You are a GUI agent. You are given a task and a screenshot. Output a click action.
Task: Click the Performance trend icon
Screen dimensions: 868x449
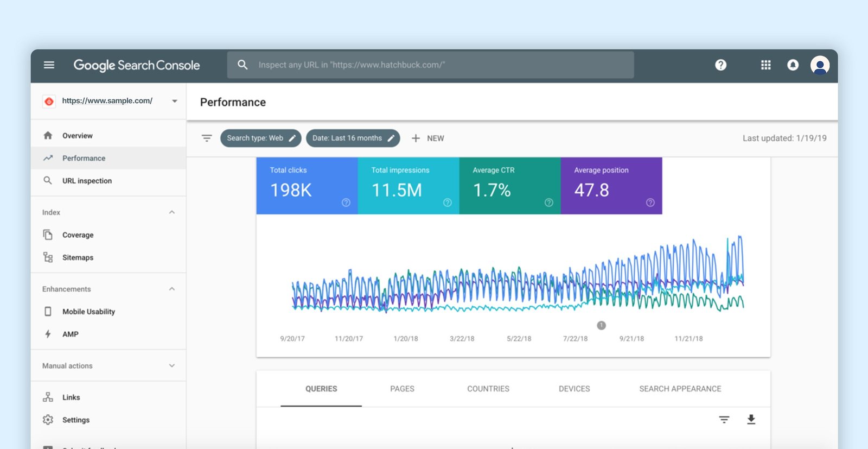48,158
